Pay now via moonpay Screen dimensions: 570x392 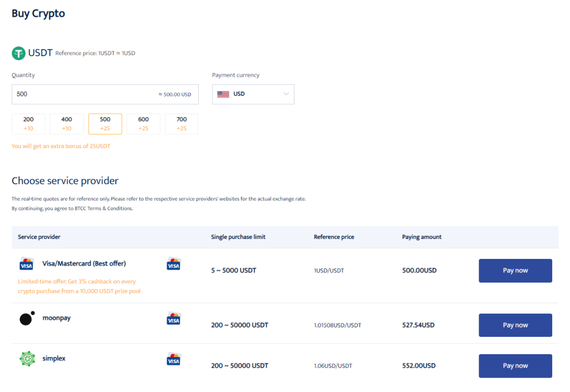click(x=515, y=325)
